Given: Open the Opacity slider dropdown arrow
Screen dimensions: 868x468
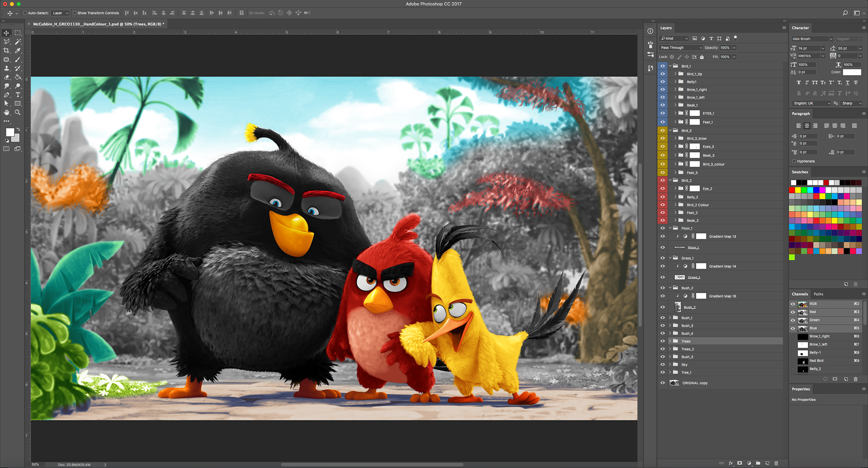Looking at the screenshot, I should click(x=734, y=47).
